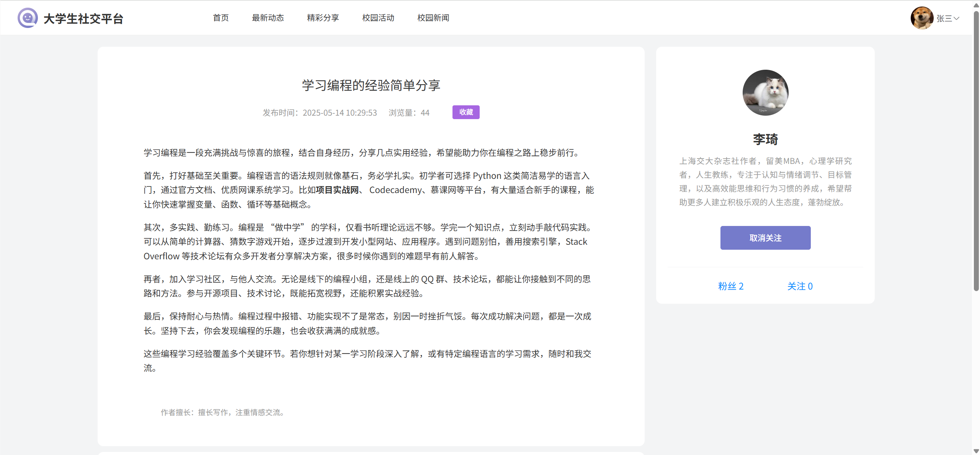Image resolution: width=980 pixels, height=455 pixels.
Task: Click author 李琦's cat avatar
Action: pyautogui.click(x=765, y=92)
